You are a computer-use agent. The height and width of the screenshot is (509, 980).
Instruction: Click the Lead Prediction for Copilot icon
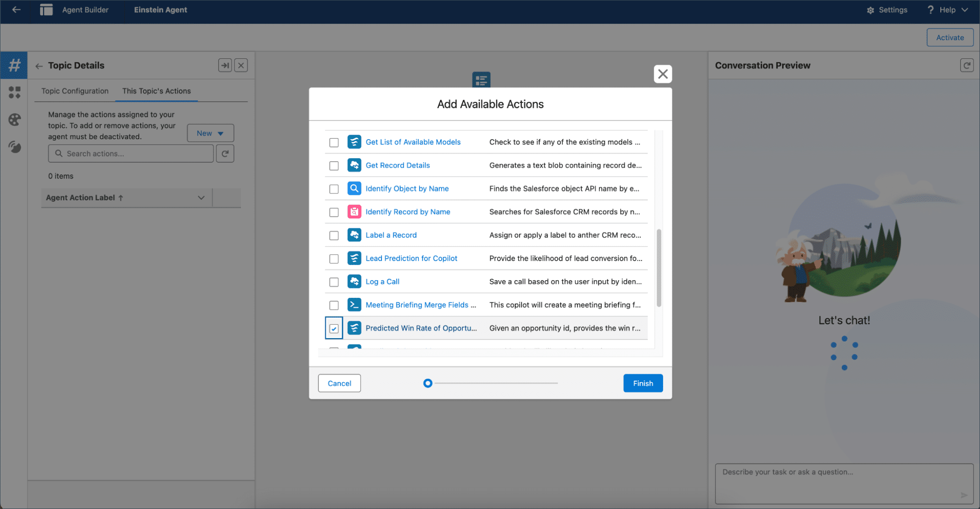[x=354, y=258]
